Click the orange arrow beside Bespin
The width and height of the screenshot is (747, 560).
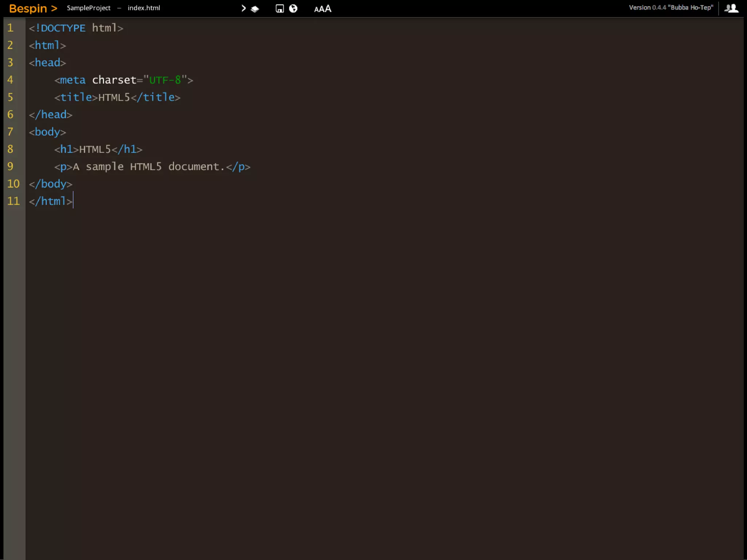tap(54, 8)
